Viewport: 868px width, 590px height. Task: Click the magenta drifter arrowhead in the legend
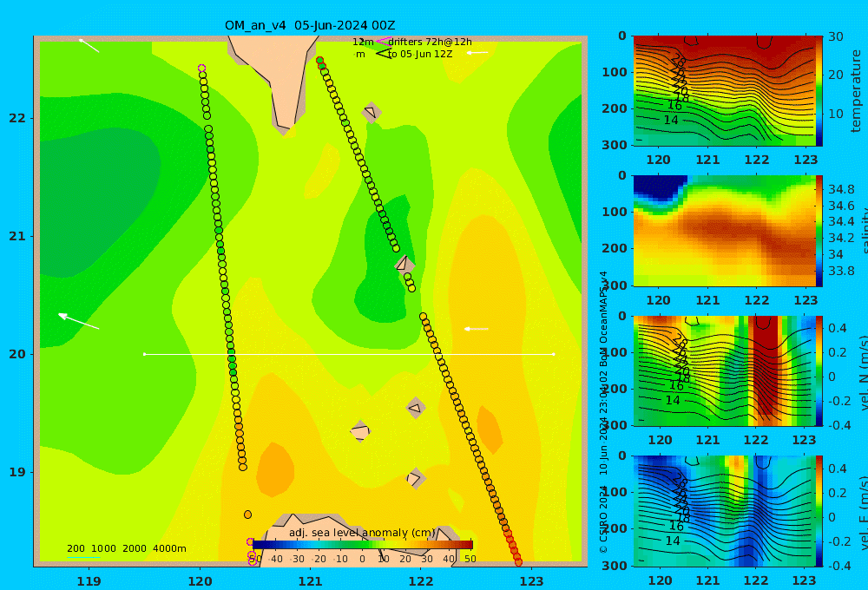pyautogui.click(x=383, y=41)
